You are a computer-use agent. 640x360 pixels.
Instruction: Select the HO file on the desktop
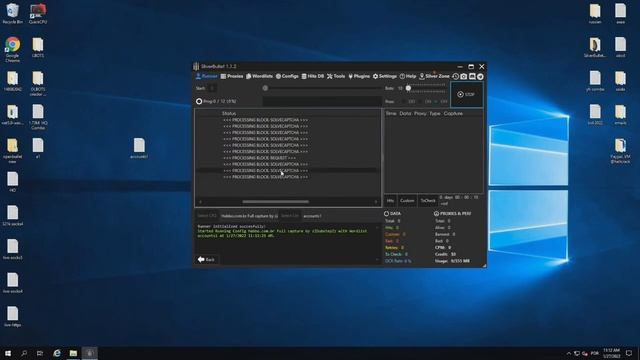(x=13, y=182)
